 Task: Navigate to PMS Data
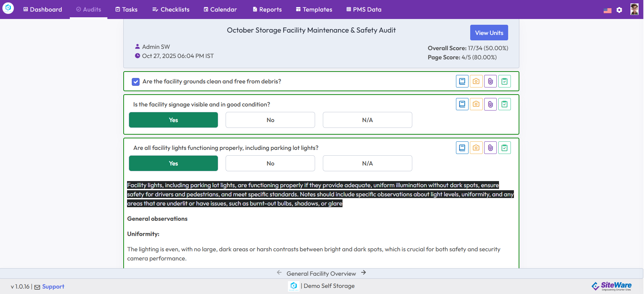[364, 9]
